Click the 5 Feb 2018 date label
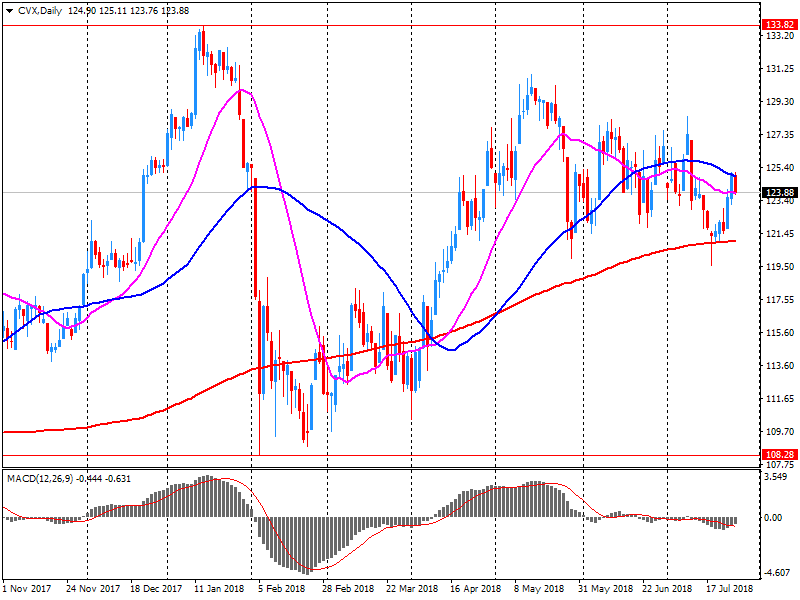The image size is (800, 600). [280, 590]
